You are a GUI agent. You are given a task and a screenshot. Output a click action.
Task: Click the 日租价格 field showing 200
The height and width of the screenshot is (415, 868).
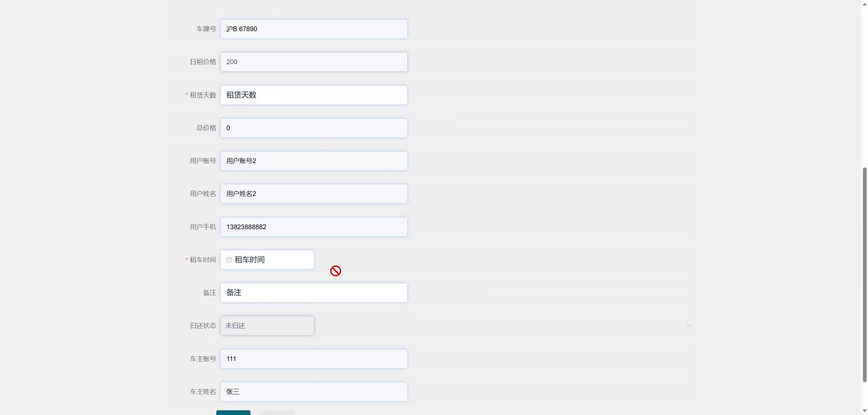(314, 62)
